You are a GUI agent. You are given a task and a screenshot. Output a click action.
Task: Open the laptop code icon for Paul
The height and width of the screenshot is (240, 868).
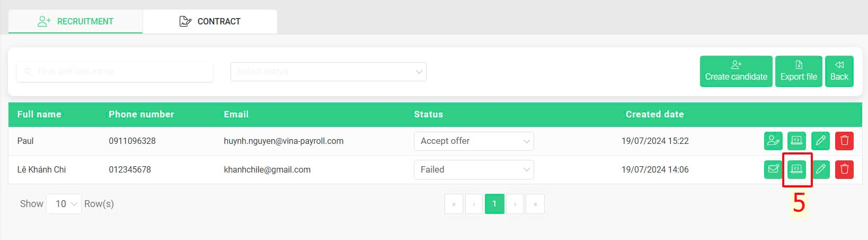[x=796, y=141]
